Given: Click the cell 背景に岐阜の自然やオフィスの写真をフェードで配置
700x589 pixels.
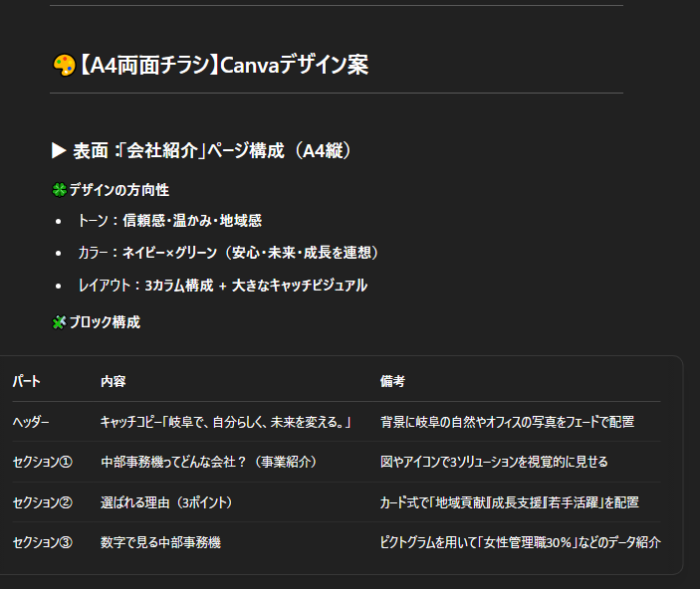Looking at the screenshot, I should pos(507,422).
